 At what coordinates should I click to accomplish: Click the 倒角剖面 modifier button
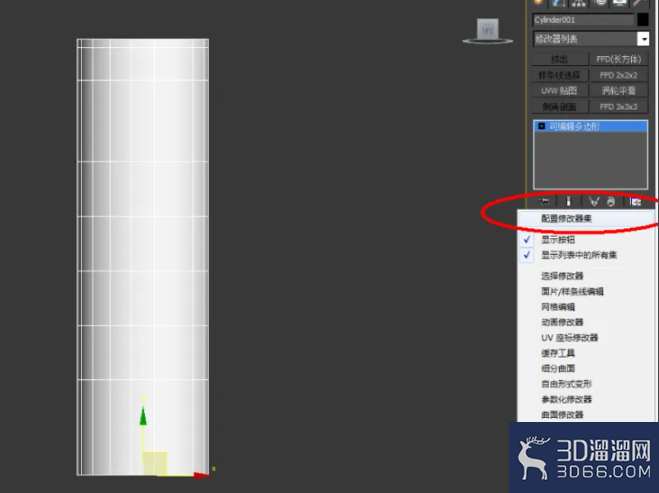coord(559,107)
